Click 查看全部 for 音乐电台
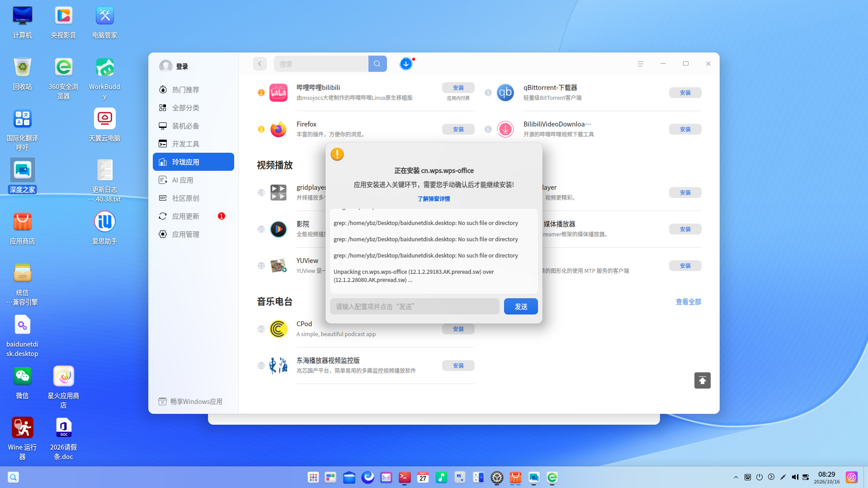The height and width of the screenshot is (488, 868). click(689, 302)
